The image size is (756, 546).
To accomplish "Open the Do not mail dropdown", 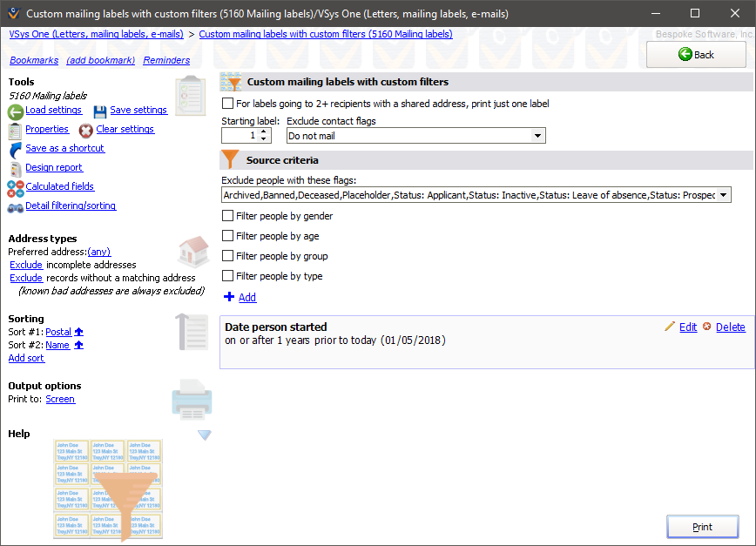I will point(538,135).
